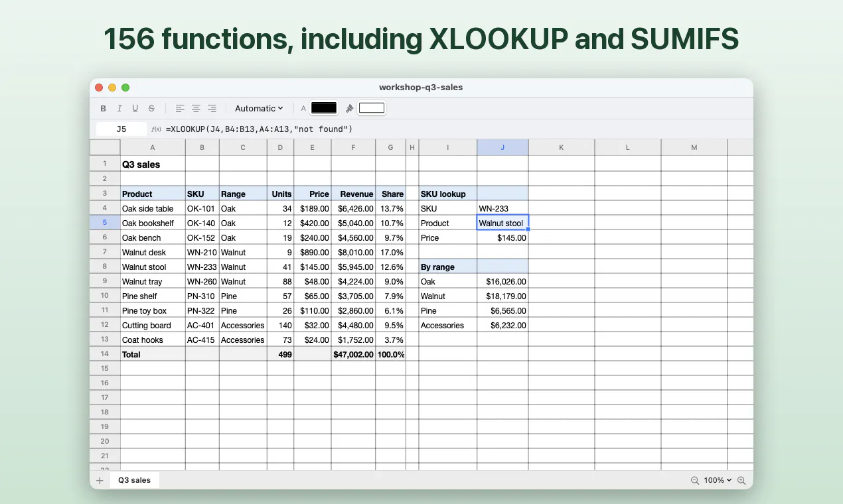Toggle bold formatting

click(x=103, y=108)
